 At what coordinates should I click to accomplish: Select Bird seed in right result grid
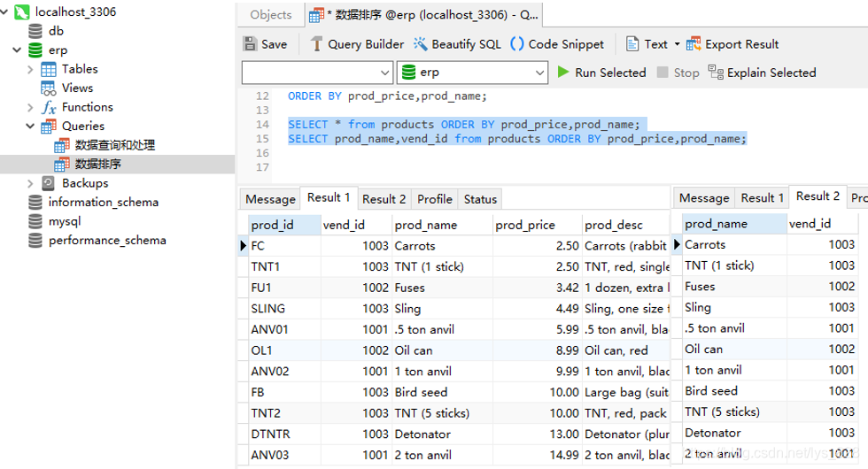point(734,391)
